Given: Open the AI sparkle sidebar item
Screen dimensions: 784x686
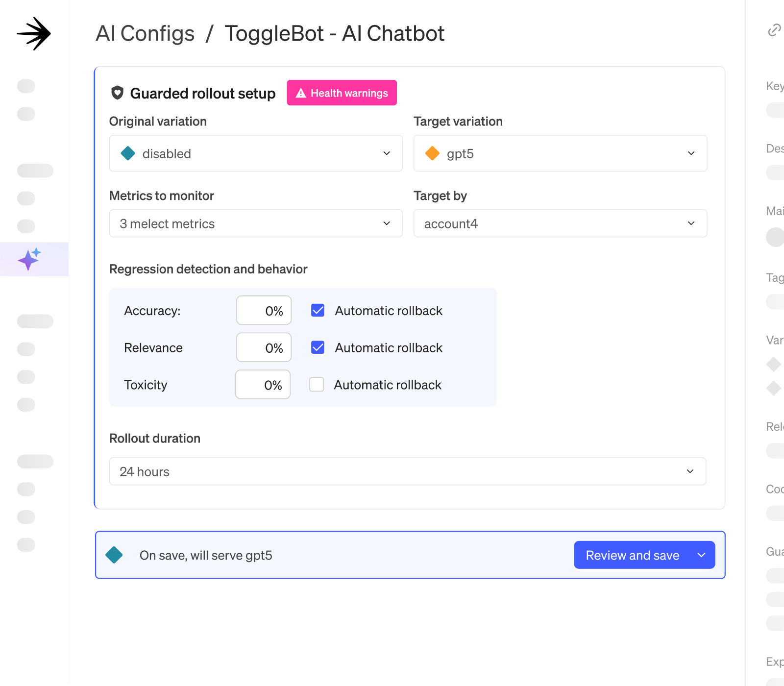Looking at the screenshot, I should coord(29,259).
